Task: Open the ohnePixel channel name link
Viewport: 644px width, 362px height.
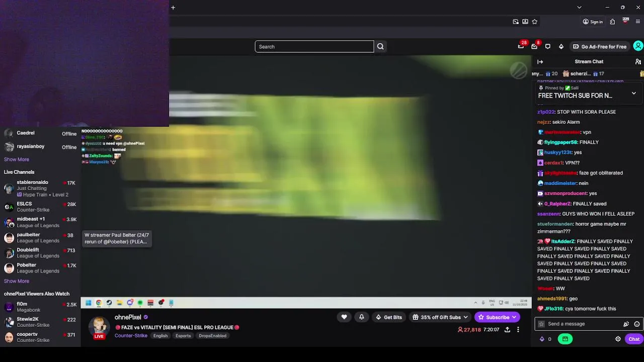Action: pyautogui.click(x=128, y=317)
